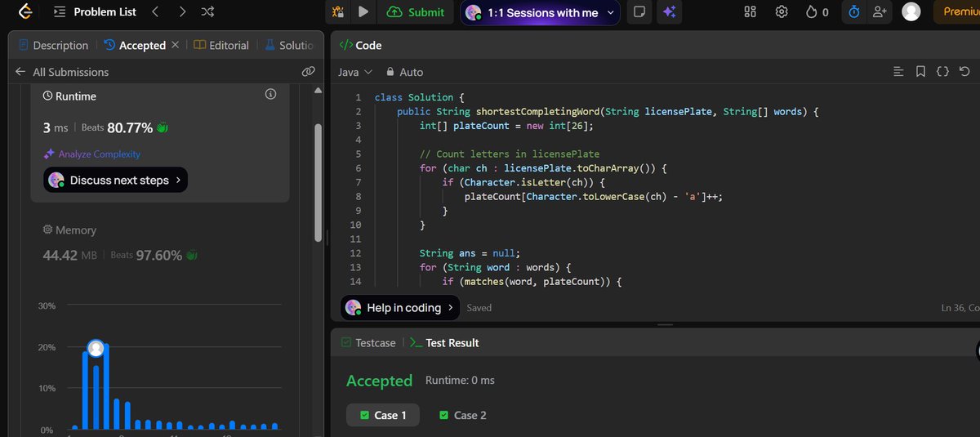Select Case 1 result
The image size is (980, 437).
coord(382,415)
